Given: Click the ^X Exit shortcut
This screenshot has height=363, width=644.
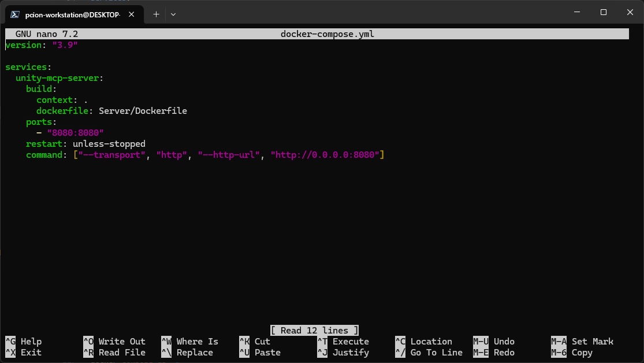Looking at the screenshot, I should [x=24, y=353].
